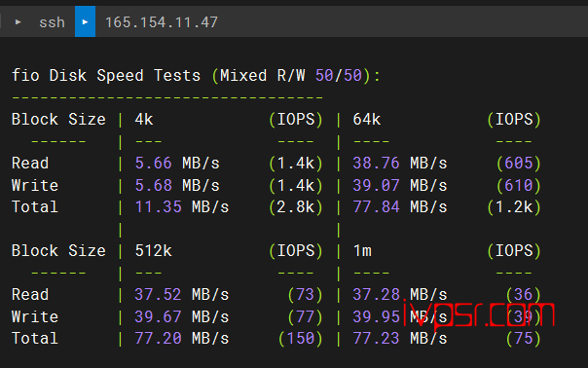Viewport: 588px width, 368px height.
Task: Select the 165.154.11.47 host segment
Action: pos(162,22)
